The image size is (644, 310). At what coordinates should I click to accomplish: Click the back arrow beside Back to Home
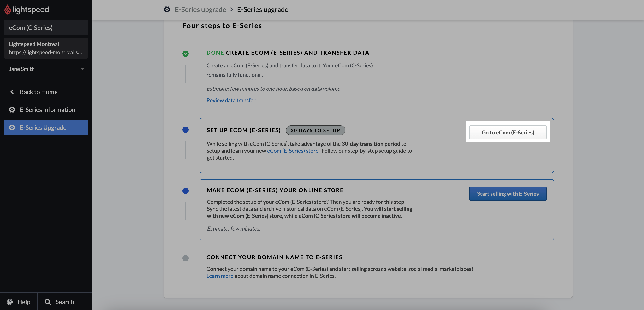click(x=12, y=92)
